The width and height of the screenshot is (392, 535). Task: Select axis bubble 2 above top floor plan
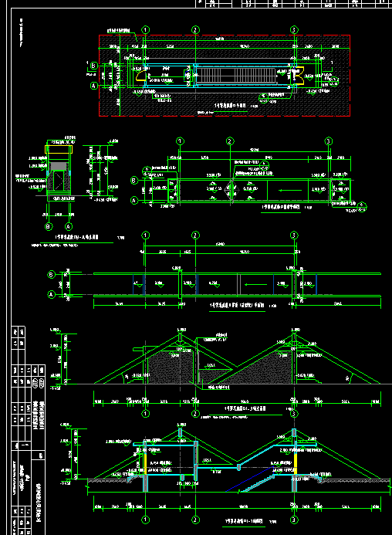point(195,30)
